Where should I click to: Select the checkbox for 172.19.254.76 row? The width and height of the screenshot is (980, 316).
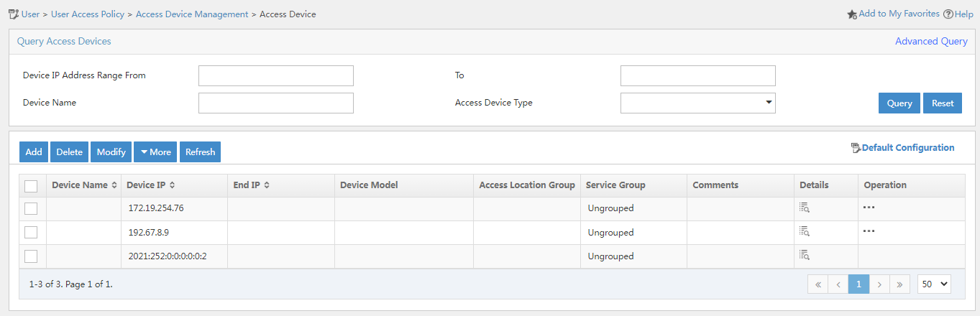31,208
